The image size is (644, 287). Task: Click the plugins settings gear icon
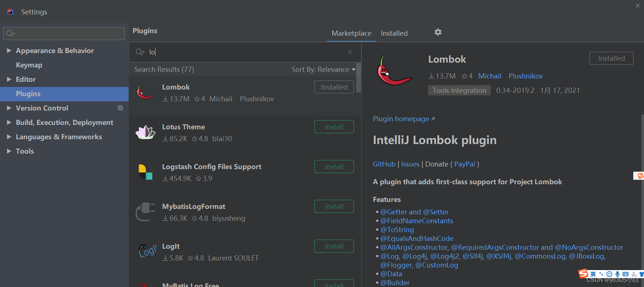pos(438,32)
